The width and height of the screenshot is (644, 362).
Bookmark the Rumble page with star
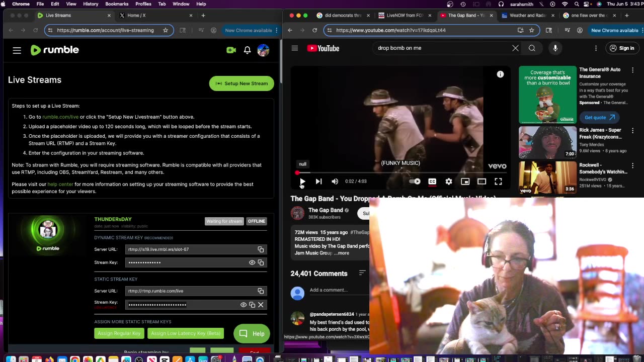(166, 30)
